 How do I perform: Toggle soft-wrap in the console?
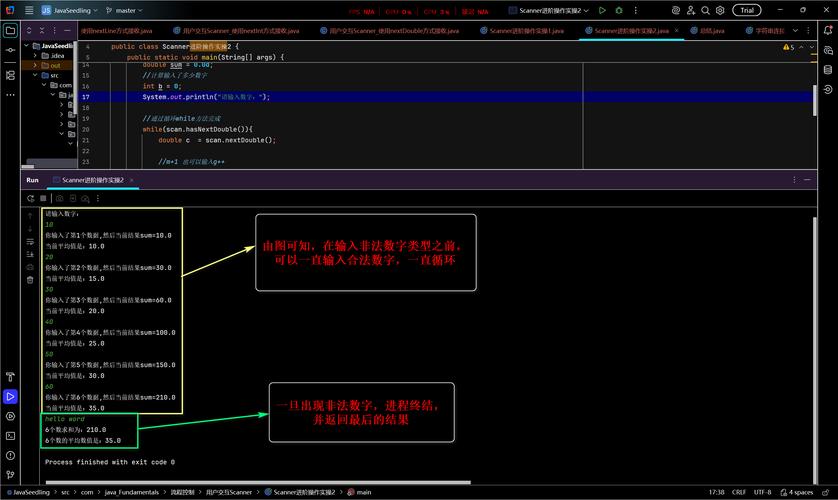pyautogui.click(x=30, y=241)
